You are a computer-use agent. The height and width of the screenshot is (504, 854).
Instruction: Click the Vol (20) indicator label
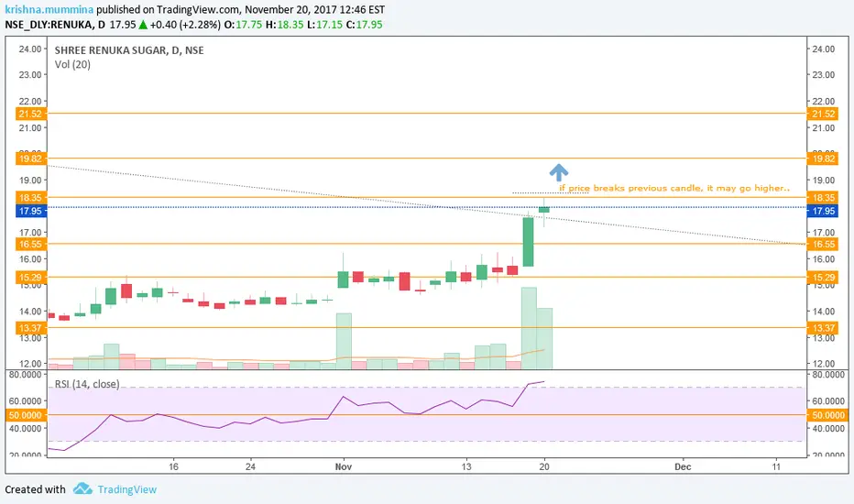(72, 64)
